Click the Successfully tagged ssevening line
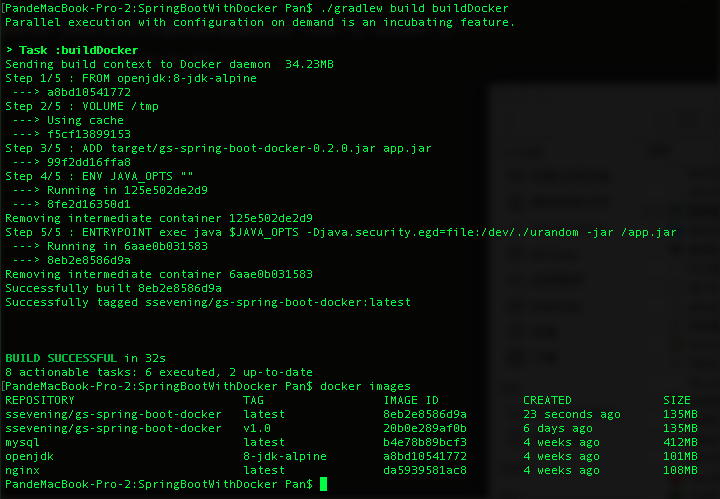The height and width of the screenshot is (499, 720). 208,302
